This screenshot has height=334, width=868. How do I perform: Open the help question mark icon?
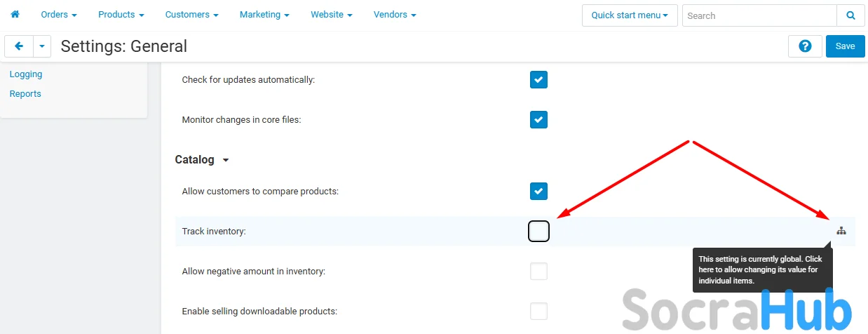click(805, 46)
